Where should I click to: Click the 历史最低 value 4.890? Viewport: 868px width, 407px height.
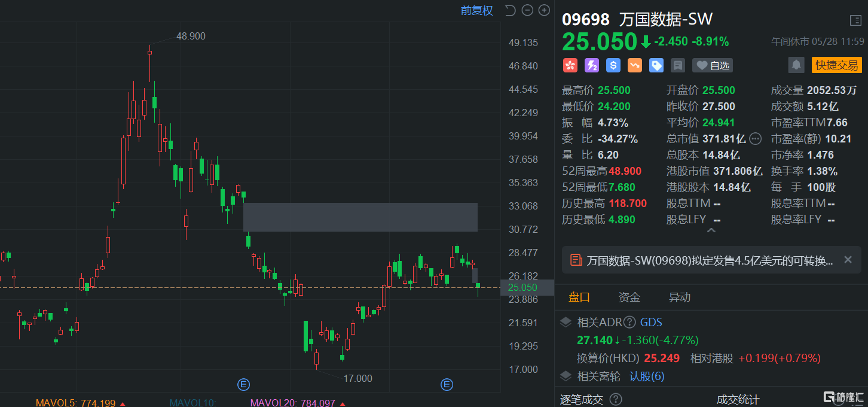tap(622, 220)
